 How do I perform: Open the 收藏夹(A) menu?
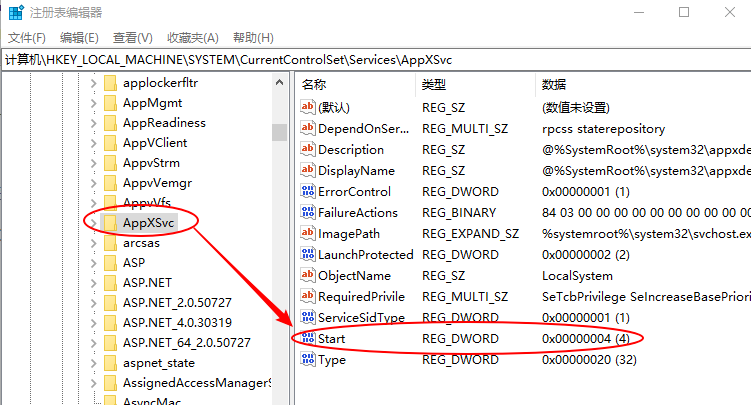192,38
